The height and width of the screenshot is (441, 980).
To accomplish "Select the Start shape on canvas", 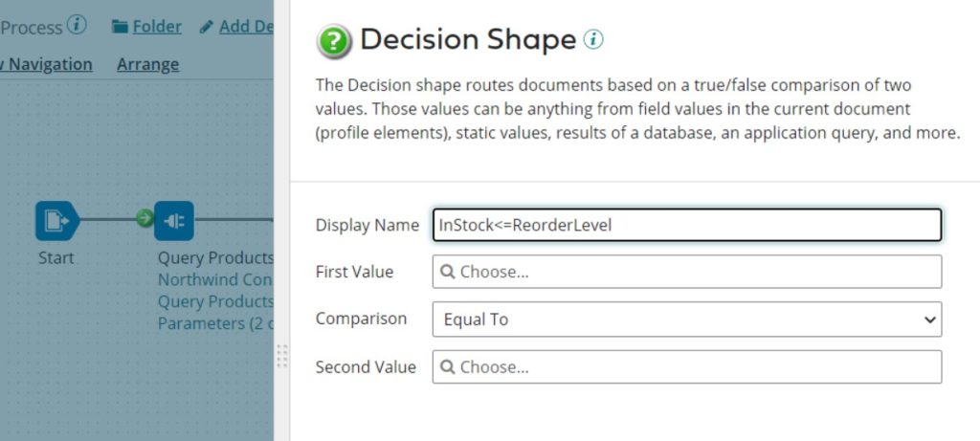I will pos(56,221).
